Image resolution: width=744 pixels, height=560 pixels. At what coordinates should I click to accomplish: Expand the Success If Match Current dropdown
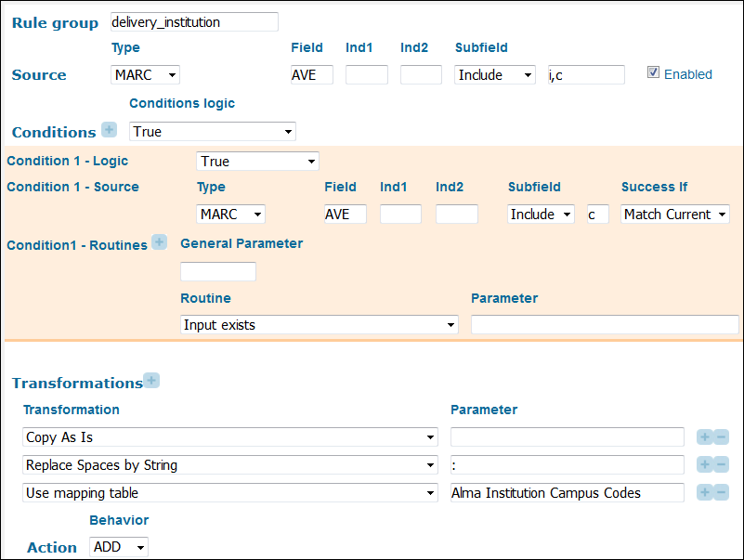[x=674, y=215]
